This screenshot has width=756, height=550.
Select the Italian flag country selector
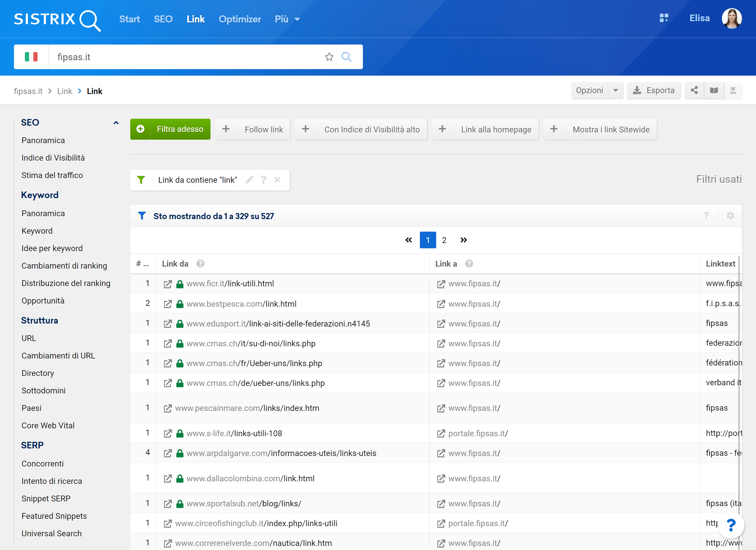[31, 57]
